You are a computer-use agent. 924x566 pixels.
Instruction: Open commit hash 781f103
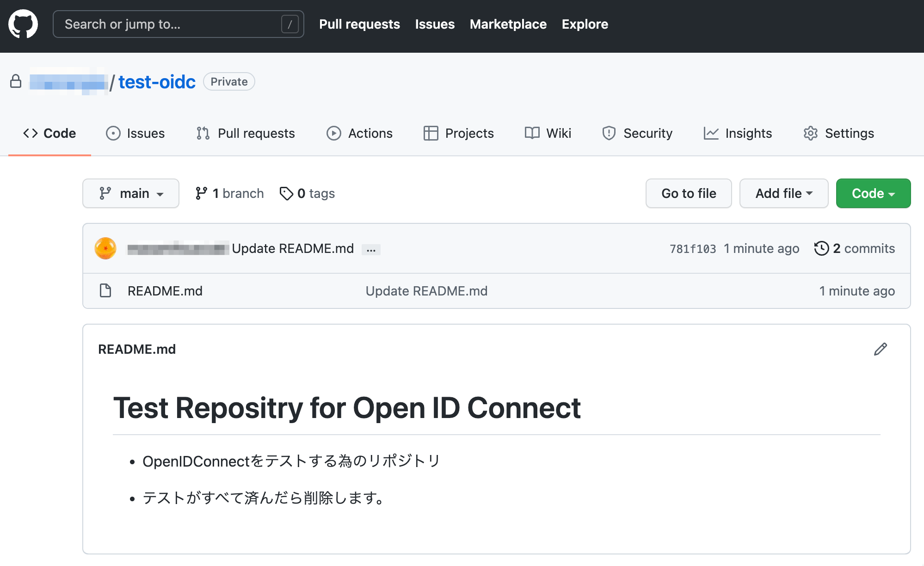693,249
